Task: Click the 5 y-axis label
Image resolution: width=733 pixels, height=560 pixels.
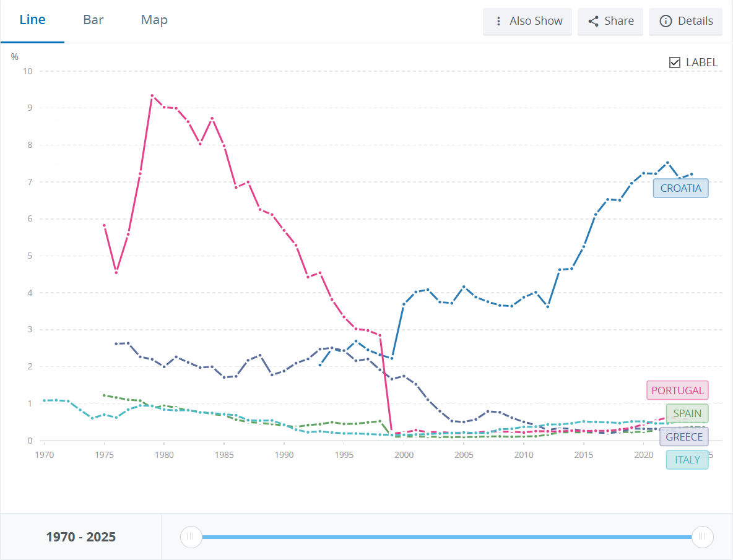Action: tap(30, 256)
